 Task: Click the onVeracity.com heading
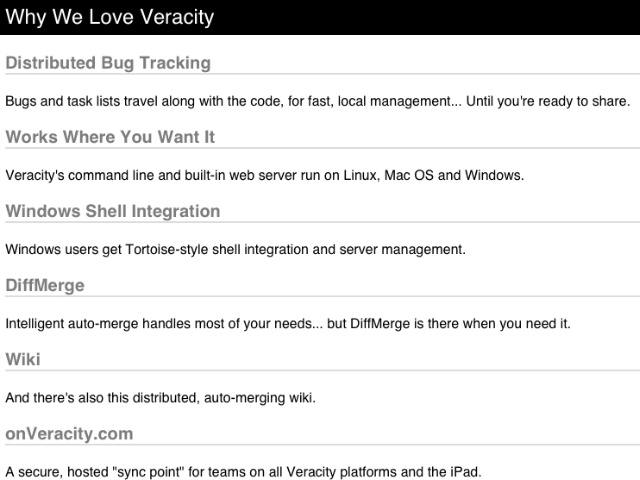(x=69, y=433)
